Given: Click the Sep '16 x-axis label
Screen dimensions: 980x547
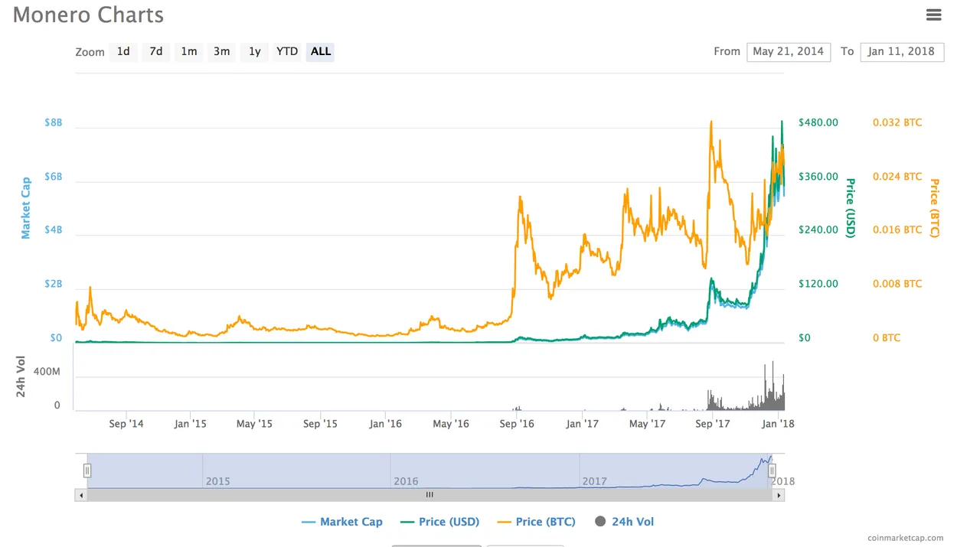Looking at the screenshot, I should pyautogui.click(x=517, y=423).
